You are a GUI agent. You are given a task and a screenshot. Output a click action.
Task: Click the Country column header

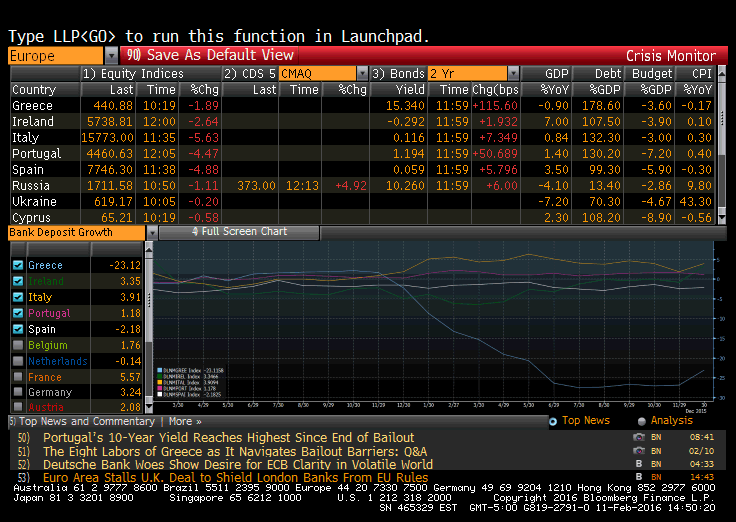coord(34,90)
